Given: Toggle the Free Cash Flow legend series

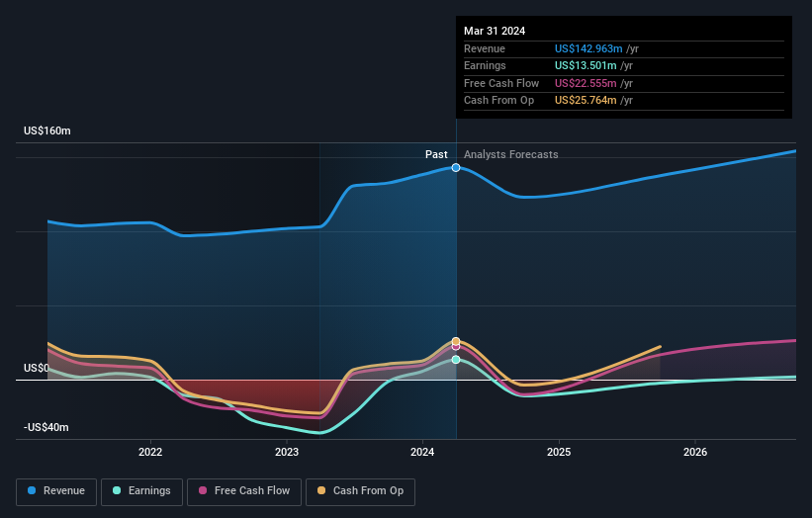Looking at the screenshot, I should [x=244, y=491].
